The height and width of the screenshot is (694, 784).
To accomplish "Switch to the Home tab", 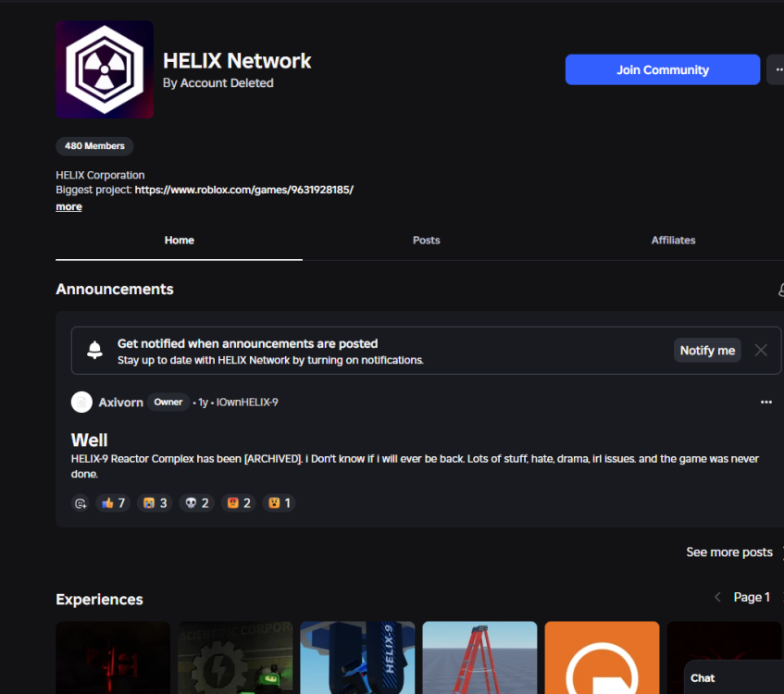I will (x=179, y=241).
